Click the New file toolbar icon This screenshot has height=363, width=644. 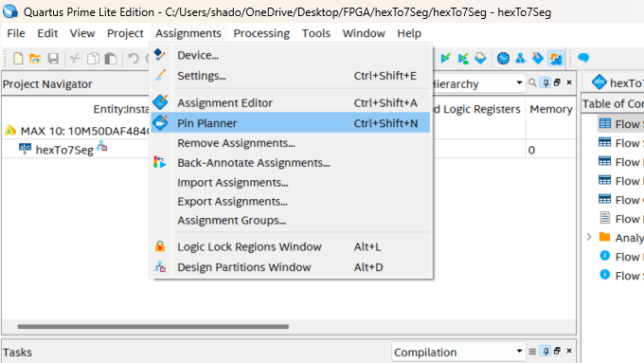(18, 59)
